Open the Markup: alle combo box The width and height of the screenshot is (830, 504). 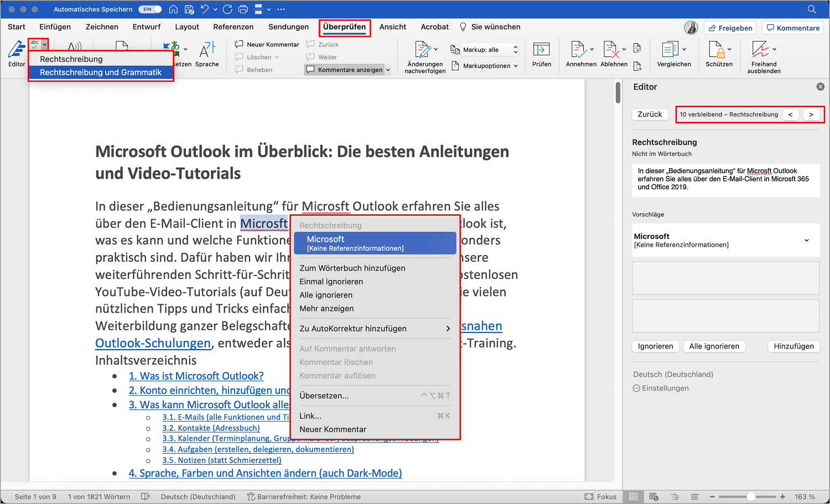(x=490, y=50)
